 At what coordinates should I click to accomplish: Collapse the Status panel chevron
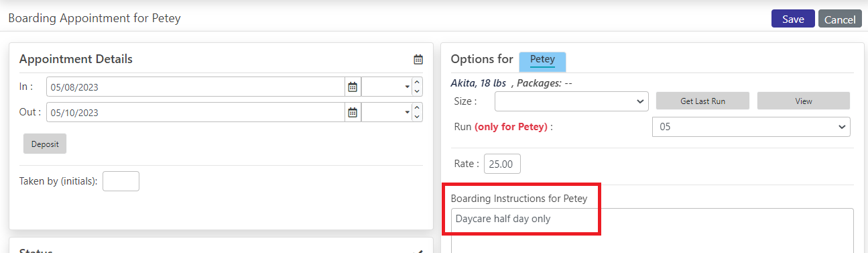pos(418,252)
